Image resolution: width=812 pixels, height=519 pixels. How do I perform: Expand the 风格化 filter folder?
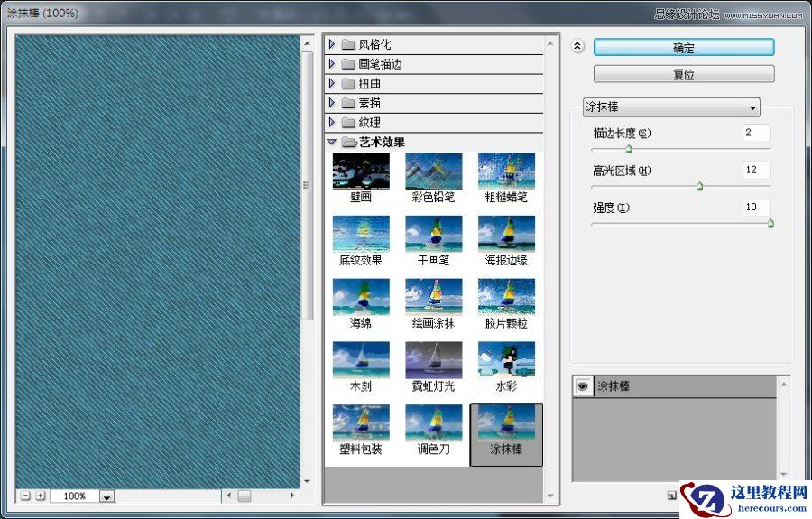pos(332,44)
